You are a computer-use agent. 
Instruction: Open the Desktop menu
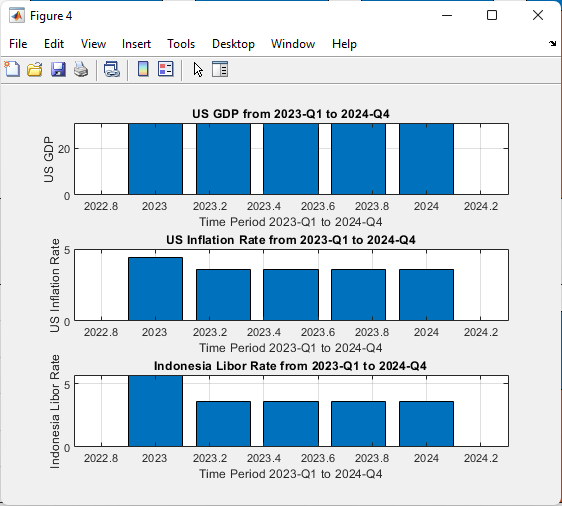click(x=233, y=44)
